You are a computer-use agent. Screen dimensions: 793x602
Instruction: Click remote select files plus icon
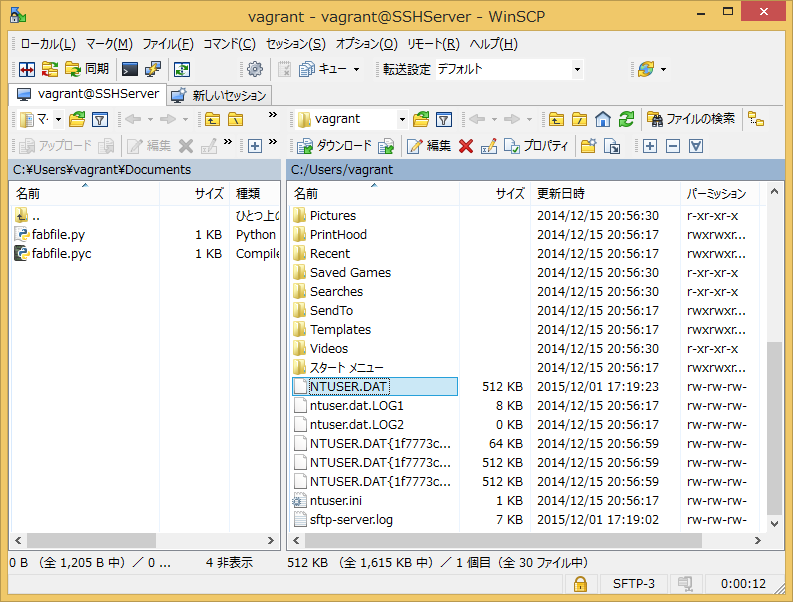(x=650, y=146)
